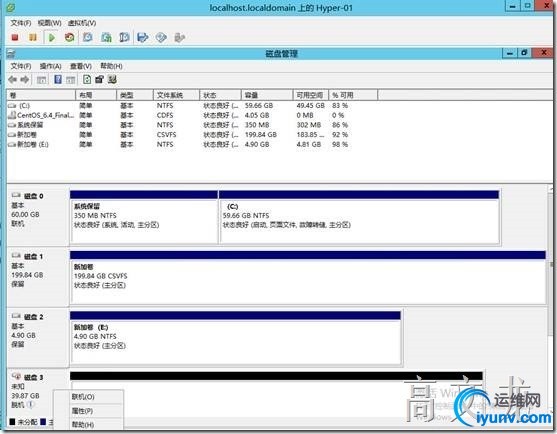Sort by the 容量 column header
The height and width of the screenshot is (434, 557).
pos(267,95)
